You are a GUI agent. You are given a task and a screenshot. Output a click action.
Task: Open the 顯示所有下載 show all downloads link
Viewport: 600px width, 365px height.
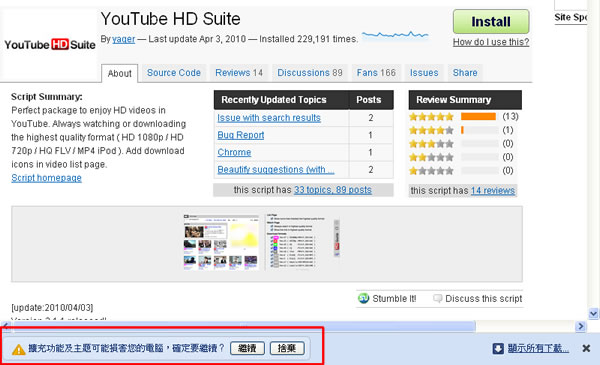[x=538, y=349]
